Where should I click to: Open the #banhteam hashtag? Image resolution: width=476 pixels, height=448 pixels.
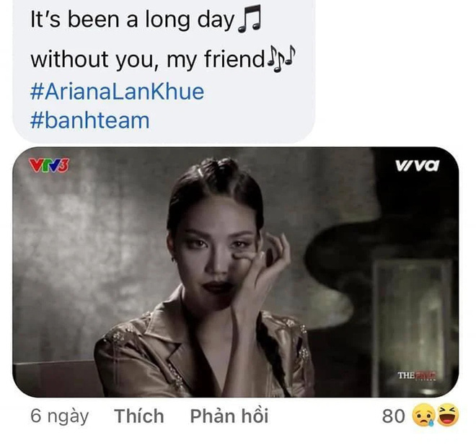tap(90, 120)
